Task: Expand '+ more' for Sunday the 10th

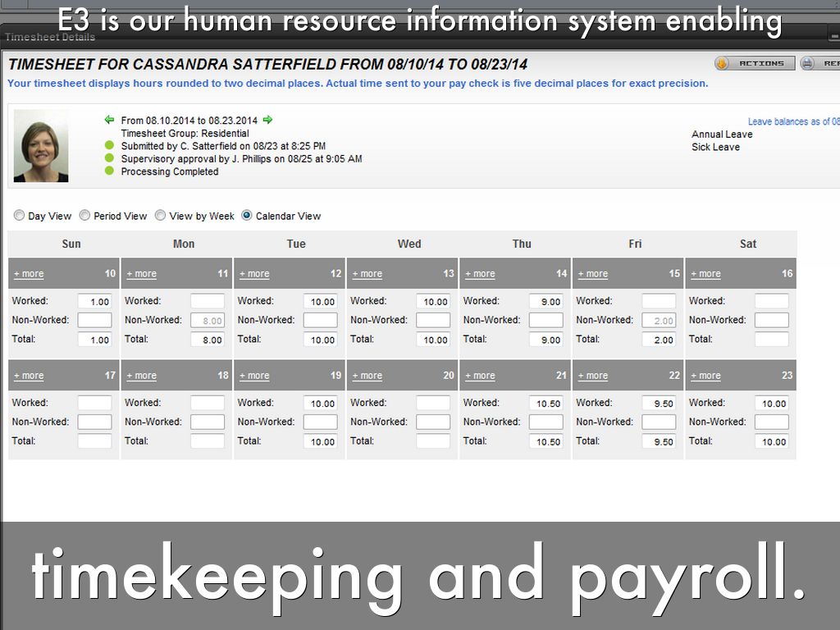Action: pyautogui.click(x=29, y=274)
